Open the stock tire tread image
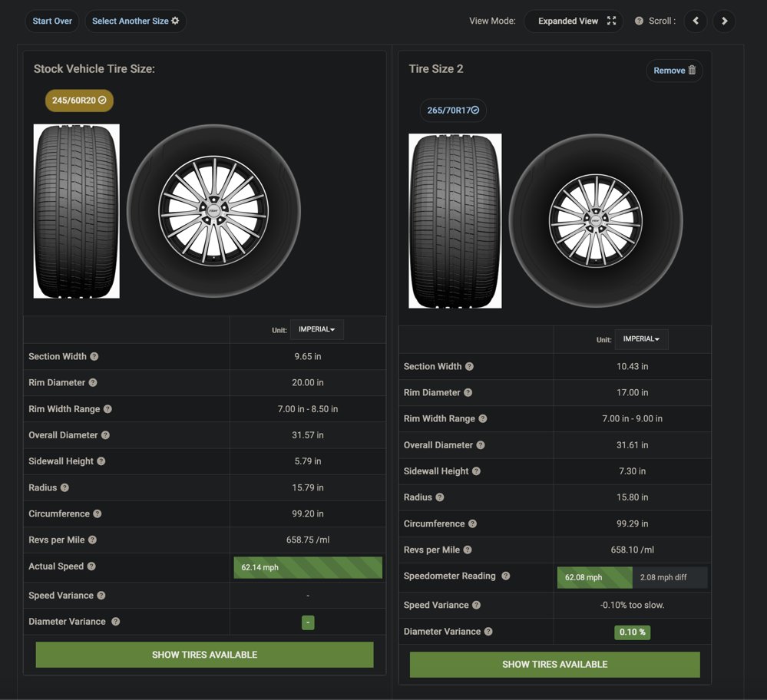The image size is (767, 700). [x=76, y=211]
